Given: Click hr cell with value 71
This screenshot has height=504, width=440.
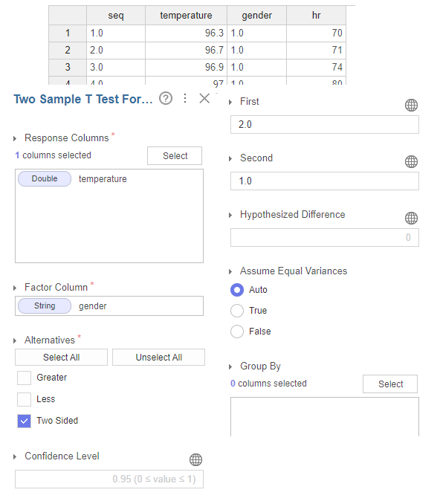Looking at the screenshot, I should (x=316, y=50).
